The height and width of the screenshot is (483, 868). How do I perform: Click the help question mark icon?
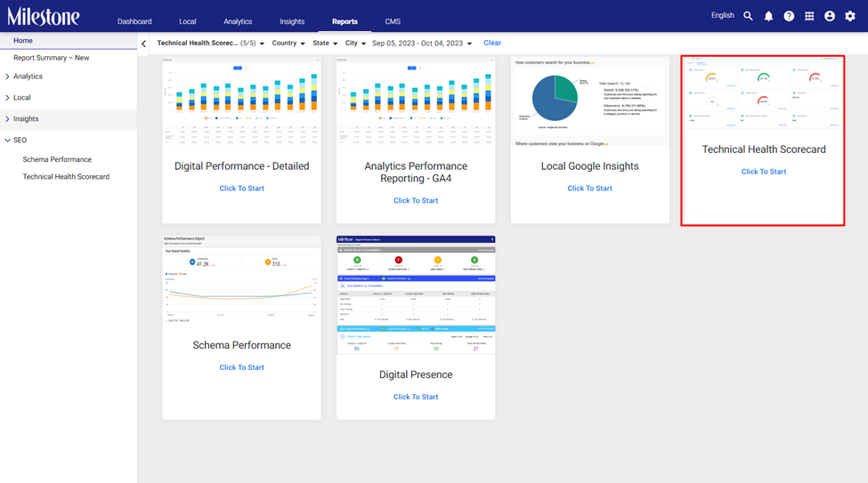789,16
